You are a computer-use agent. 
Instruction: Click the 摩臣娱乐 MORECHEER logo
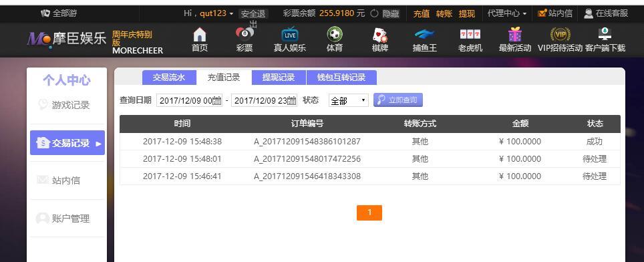(x=67, y=40)
